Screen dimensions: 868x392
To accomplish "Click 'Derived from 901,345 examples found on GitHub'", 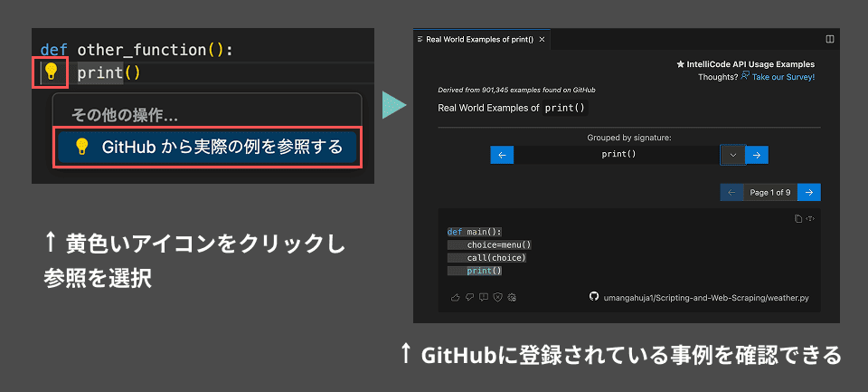I will pos(516,90).
